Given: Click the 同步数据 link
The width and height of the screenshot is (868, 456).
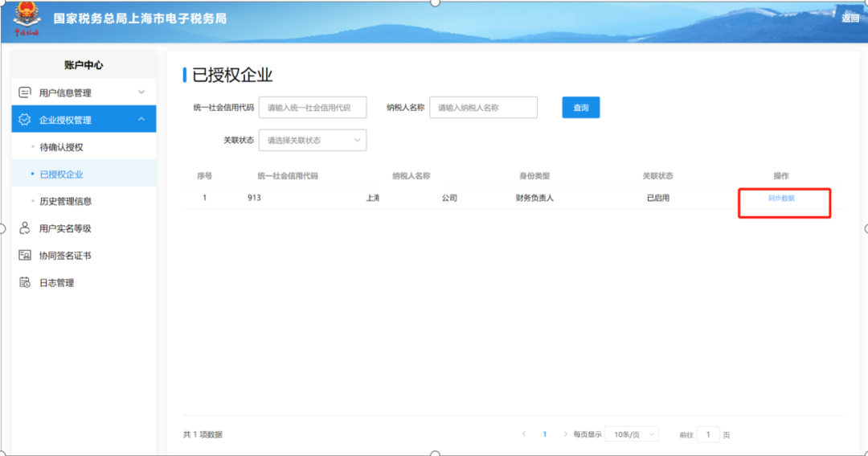Looking at the screenshot, I should [x=781, y=198].
